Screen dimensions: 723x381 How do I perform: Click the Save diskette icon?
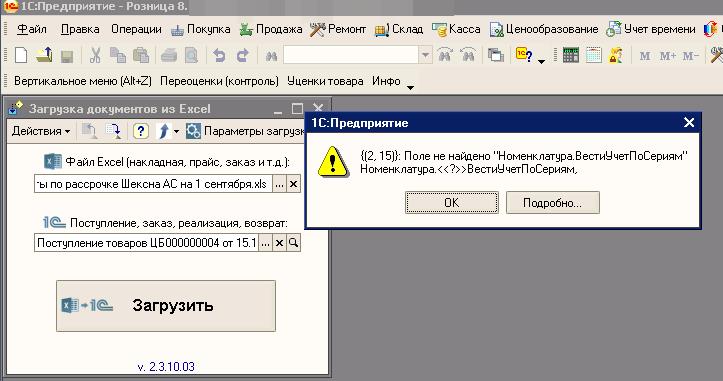pos(67,56)
